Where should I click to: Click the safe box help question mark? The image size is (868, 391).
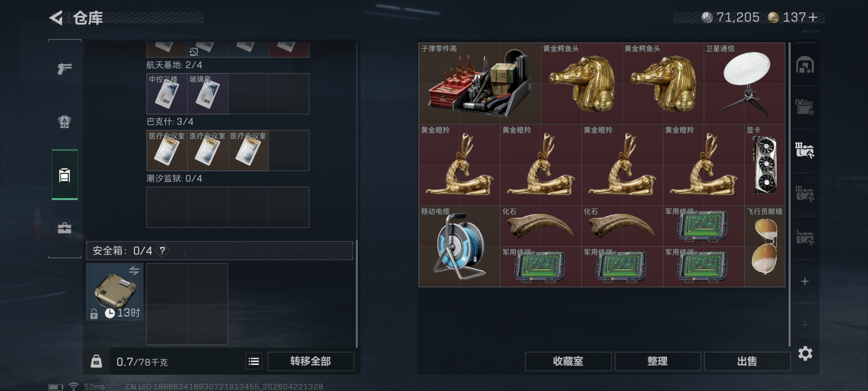coord(162,251)
